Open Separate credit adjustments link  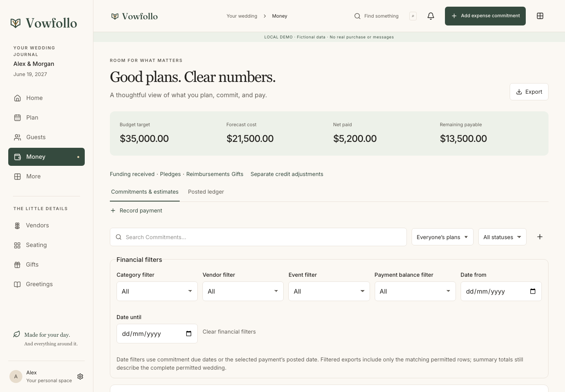coord(287,174)
